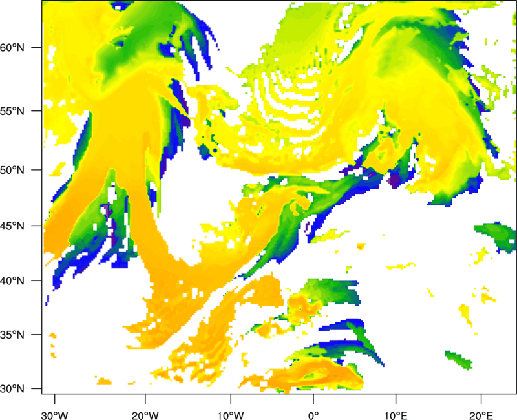Click the tick mark at 45°N
The image size is (517, 420).
tap(37, 226)
